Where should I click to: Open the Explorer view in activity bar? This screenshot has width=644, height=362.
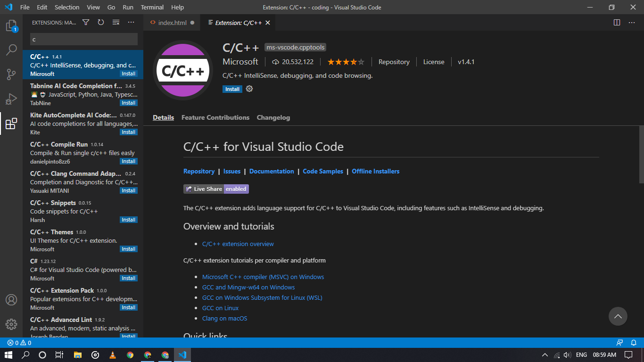pyautogui.click(x=11, y=26)
